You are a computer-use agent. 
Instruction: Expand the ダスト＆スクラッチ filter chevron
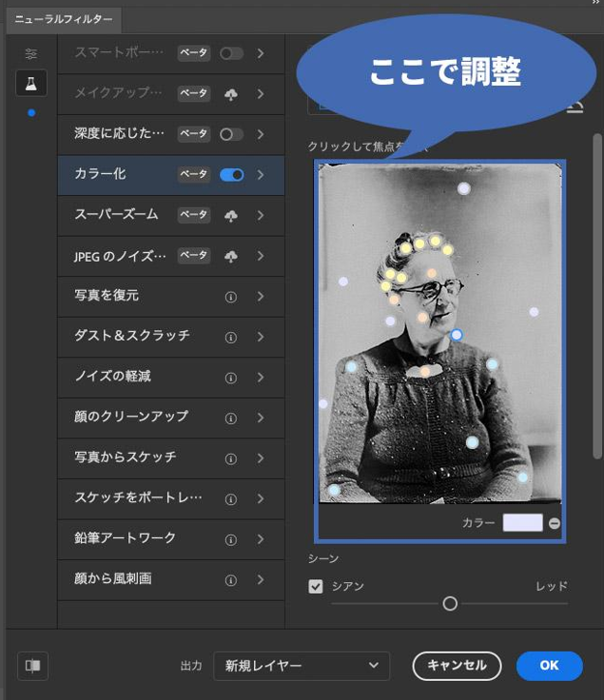(x=261, y=337)
